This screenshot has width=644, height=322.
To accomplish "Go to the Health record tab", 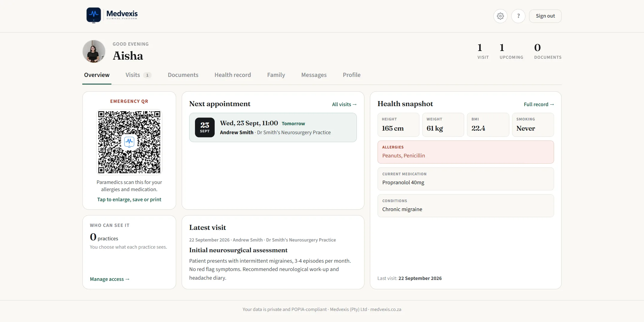I will (x=233, y=75).
